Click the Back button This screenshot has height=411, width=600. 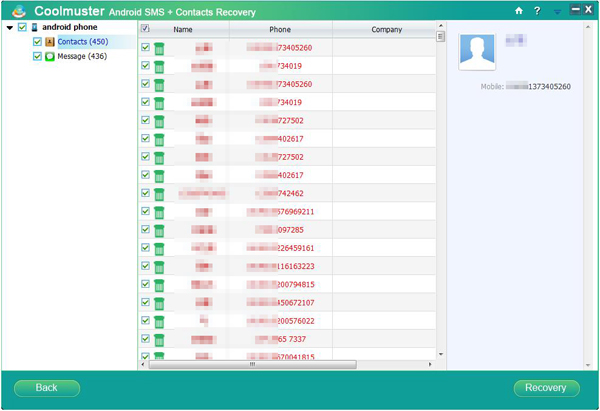(47, 387)
